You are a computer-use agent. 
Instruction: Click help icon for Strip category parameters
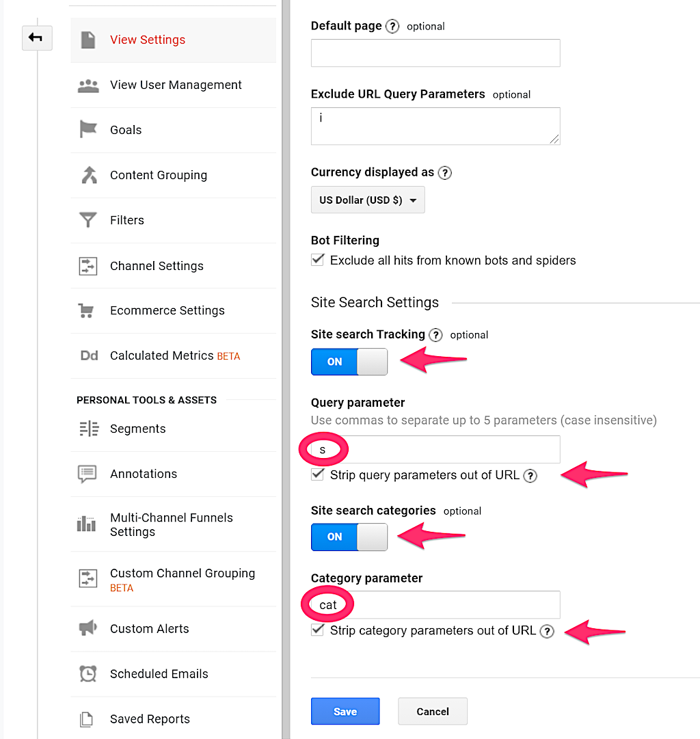point(546,632)
